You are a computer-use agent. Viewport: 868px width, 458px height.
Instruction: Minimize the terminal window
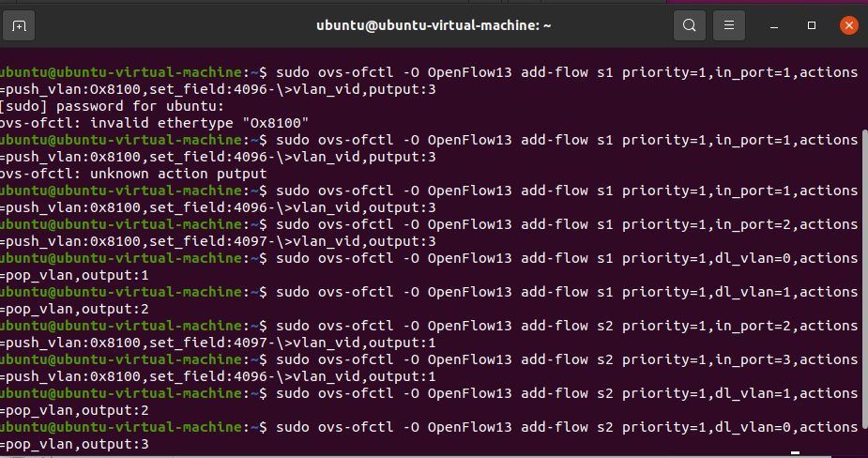coord(774,26)
